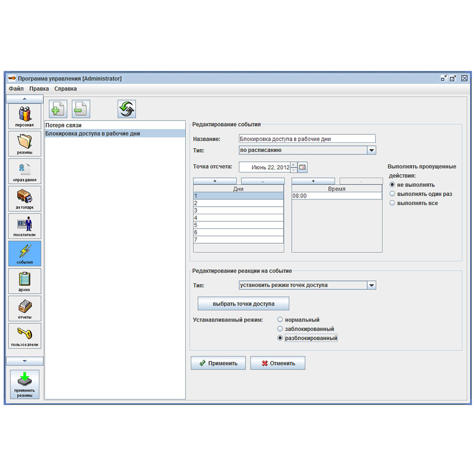The height and width of the screenshot is (476, 476).
Task: Open the архив clipboard icon
Action: click(x=24, y=281)
